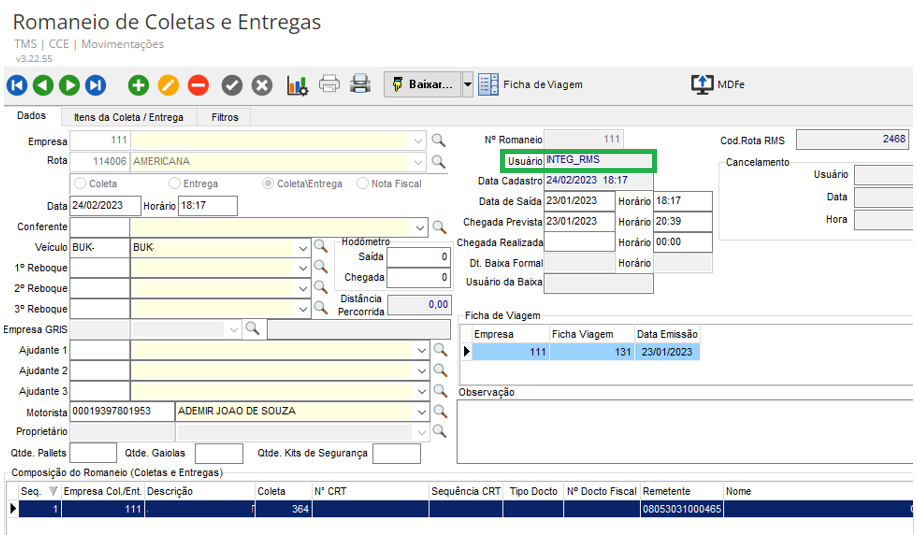This screenshot has height=535, width=916.
Task: Go to the first record navigation icon
Action: tap(17, 85)
